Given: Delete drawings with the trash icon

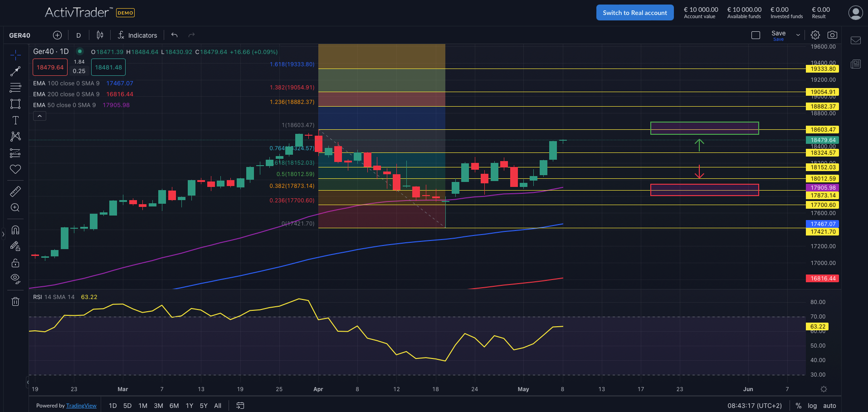Looking at the screenshot, I should pyautogui.click(x=15, y=301).
